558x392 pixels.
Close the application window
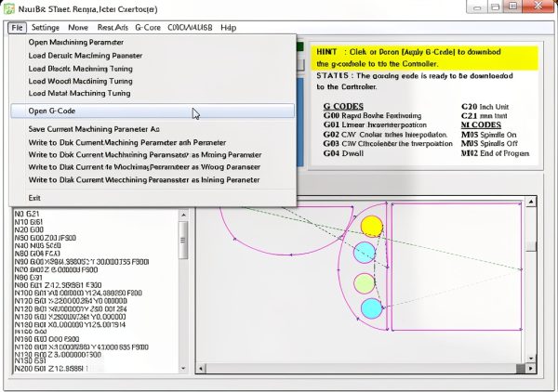click(538, 7)
